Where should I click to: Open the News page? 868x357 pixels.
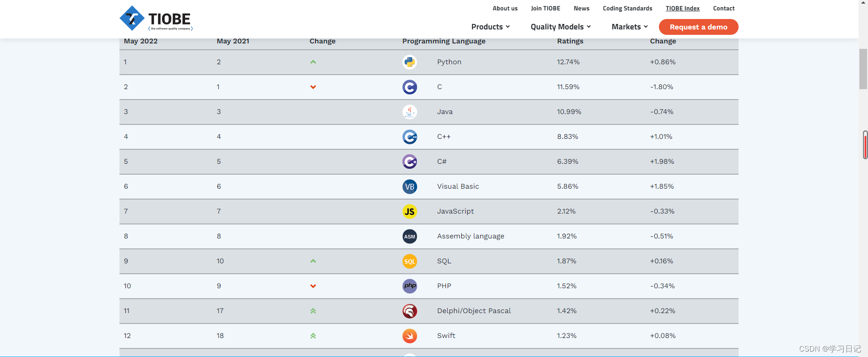pos(582,8)
